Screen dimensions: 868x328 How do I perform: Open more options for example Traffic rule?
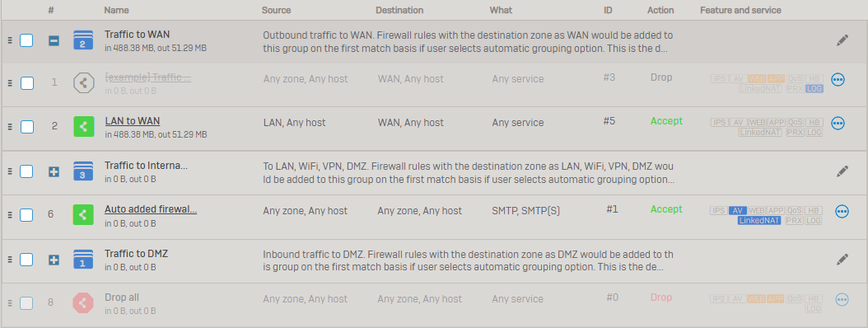(x=838, y=80)
